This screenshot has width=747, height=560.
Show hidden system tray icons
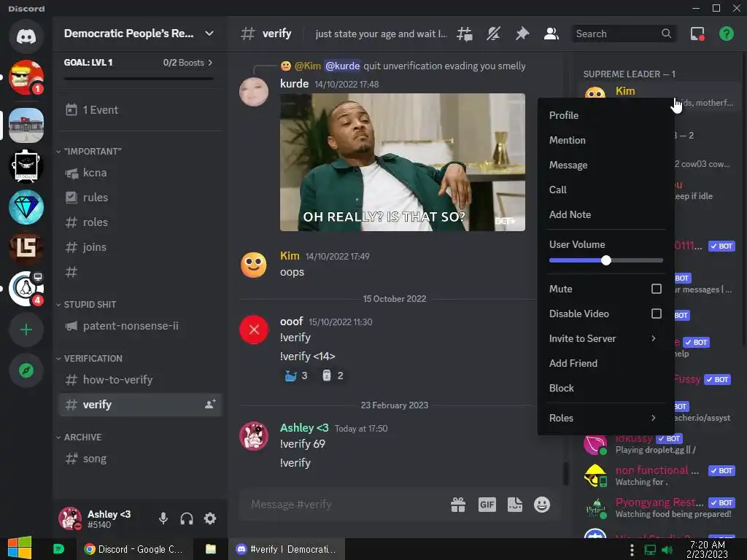pos(632,550)
